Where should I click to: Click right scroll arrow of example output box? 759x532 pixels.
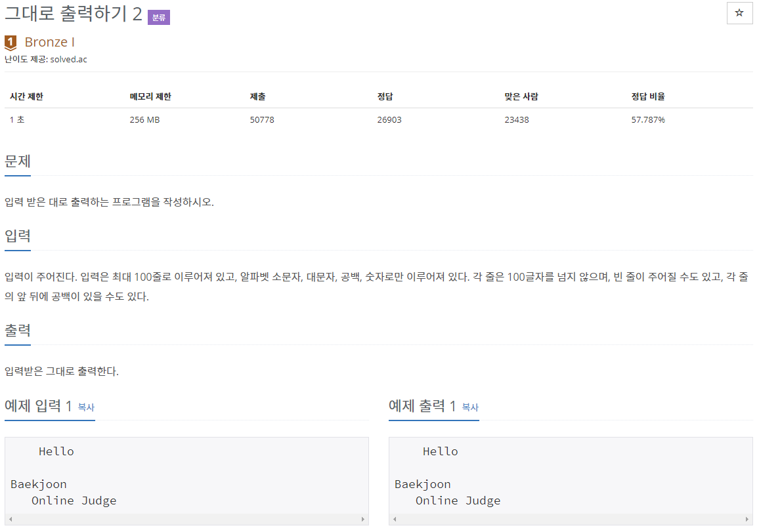click(x=747, y=520)
